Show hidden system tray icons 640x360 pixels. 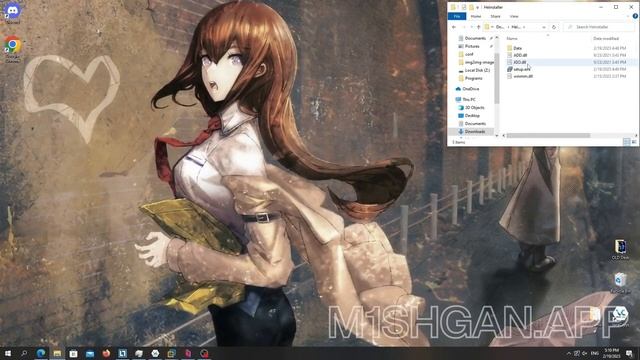coord(569,353)
